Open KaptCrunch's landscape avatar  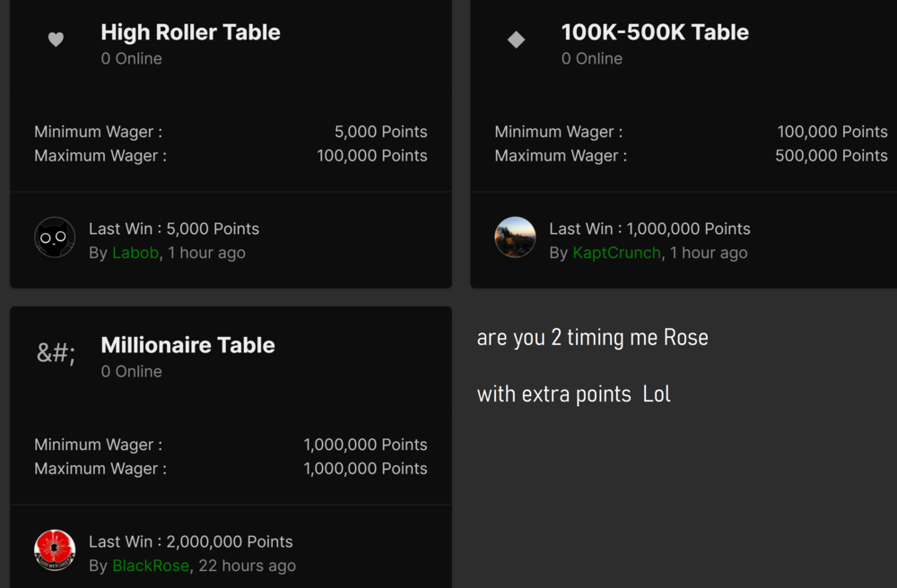515,238
